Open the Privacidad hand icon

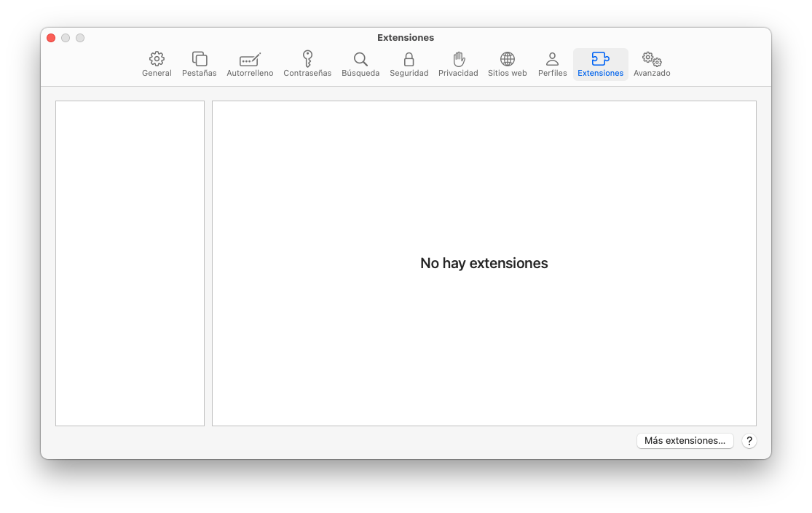[x=458, y=59]
